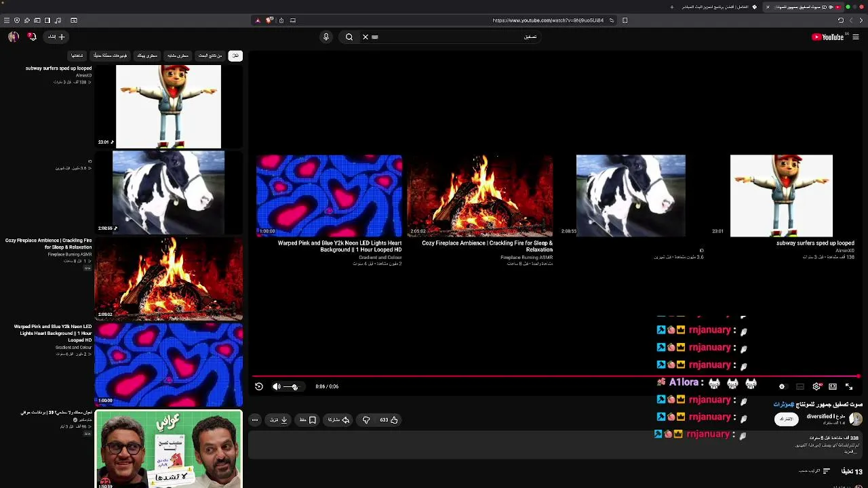Click sidebar title 'Warped Pink and Blue Y2k Neon LED'
This screenshot has height=488, width=868.
coord(53,333)
